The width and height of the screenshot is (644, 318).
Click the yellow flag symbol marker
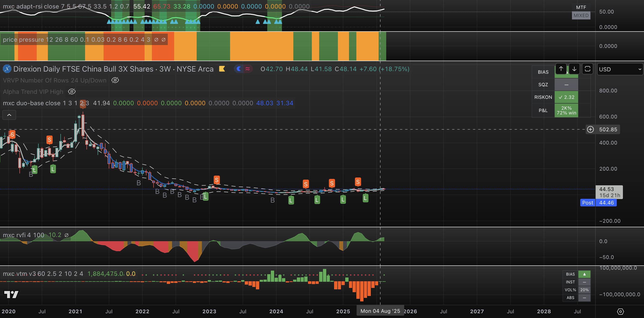pos(222,69)
